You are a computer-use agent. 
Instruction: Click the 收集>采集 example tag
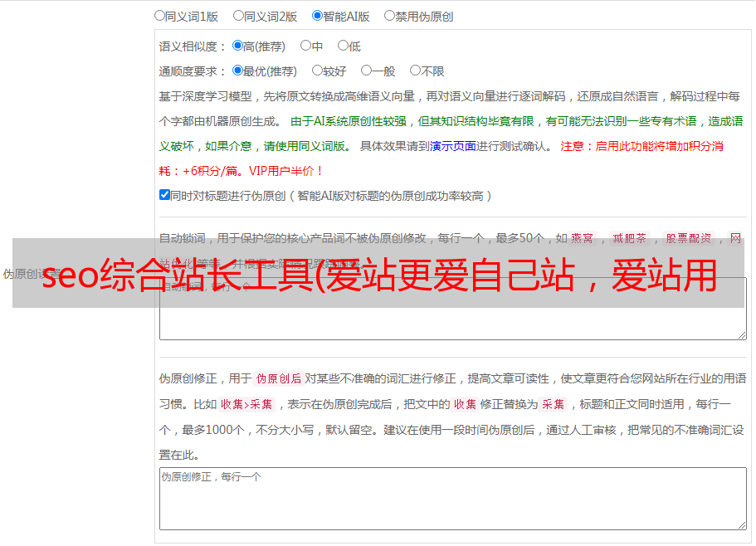pyautogui.click(x=246, y=404)
